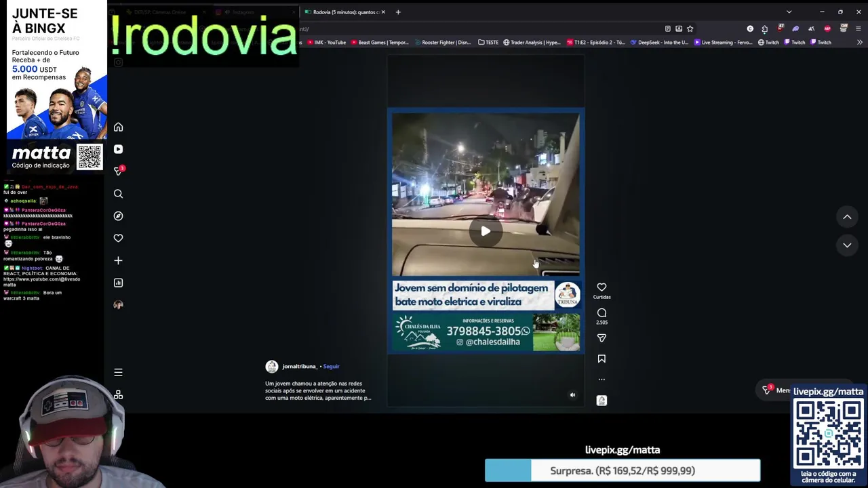
Task: Toggle the reel's sound with speaker button
Action: pyautogui.click(x=572, y=395)
